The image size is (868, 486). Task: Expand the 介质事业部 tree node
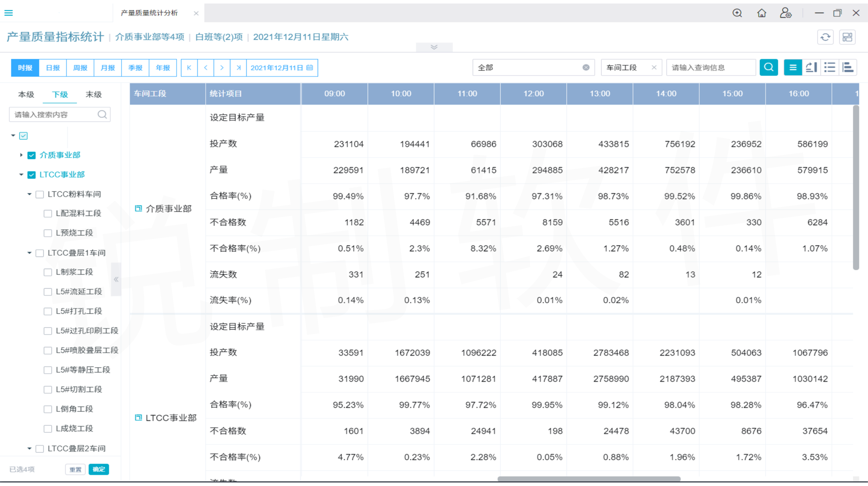[21, 155]
